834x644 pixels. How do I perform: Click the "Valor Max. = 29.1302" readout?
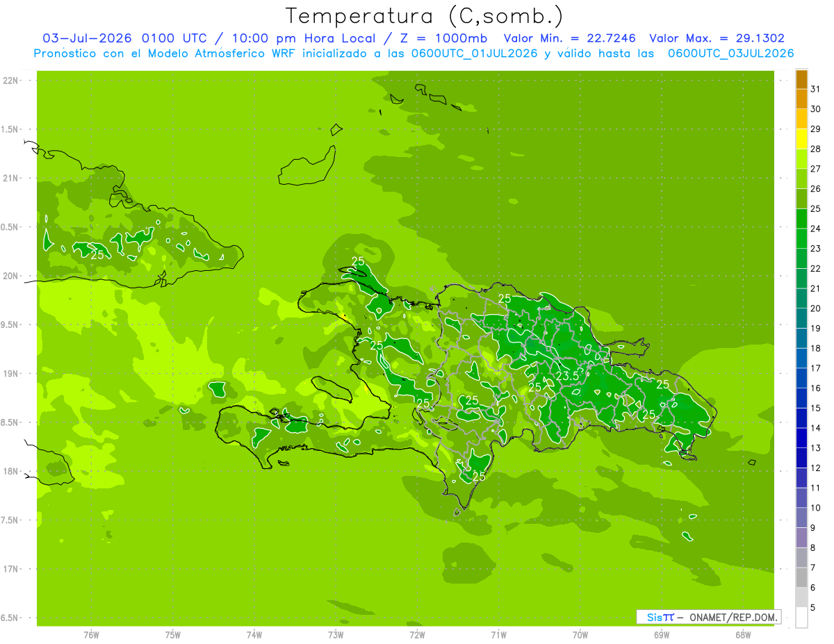[717, 38]
